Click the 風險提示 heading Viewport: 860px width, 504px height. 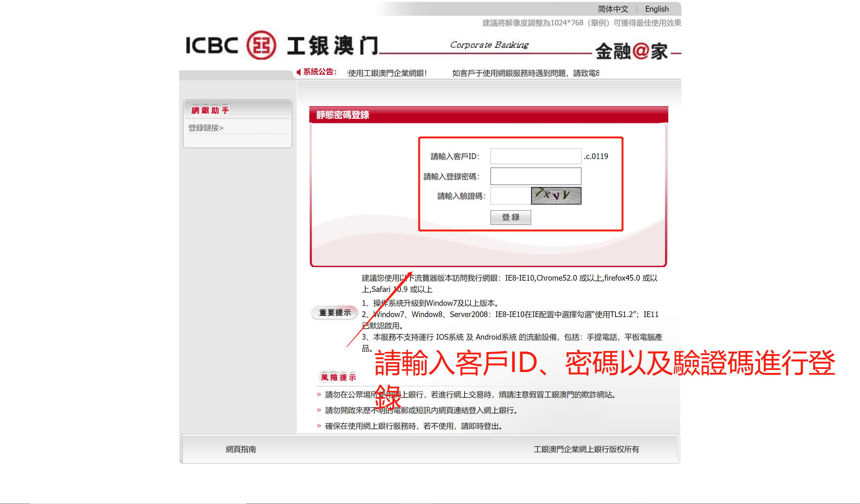(338, 377)
